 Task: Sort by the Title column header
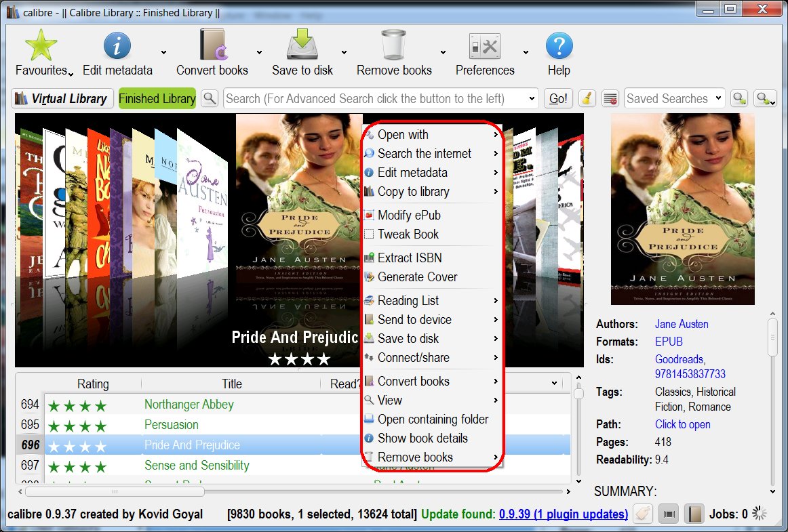click(232, 384)
